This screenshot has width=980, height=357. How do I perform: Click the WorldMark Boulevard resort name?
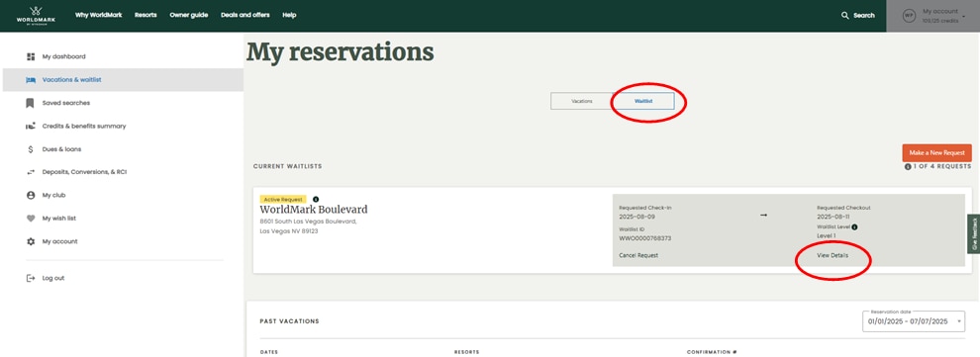coord(314,210)
